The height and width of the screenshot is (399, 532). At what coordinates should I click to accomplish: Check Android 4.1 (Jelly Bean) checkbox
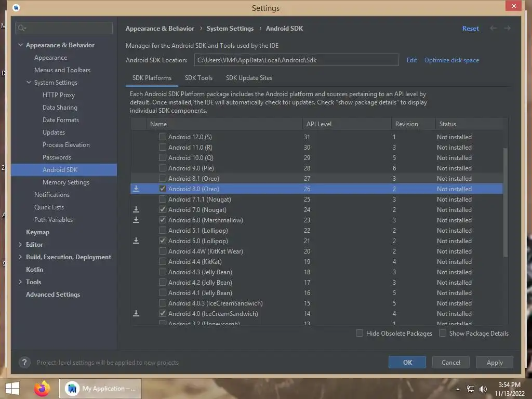[163, 292]
